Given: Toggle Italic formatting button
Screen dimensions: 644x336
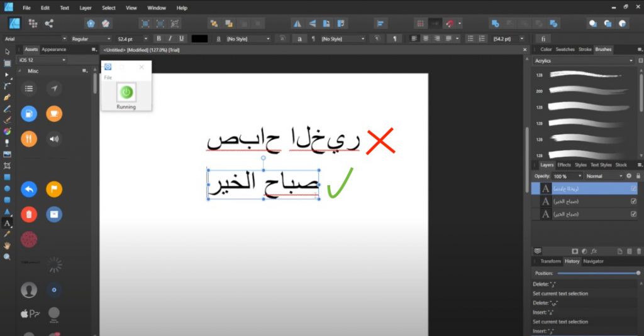Looking at the screenshot, I should [x=170, y=38].
